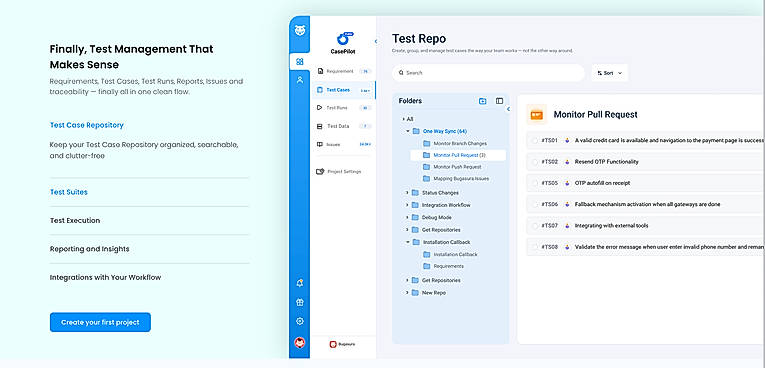765x368 pixels.
Task: Click the Project Settings icon in the side menu
Action: point(320,172)
